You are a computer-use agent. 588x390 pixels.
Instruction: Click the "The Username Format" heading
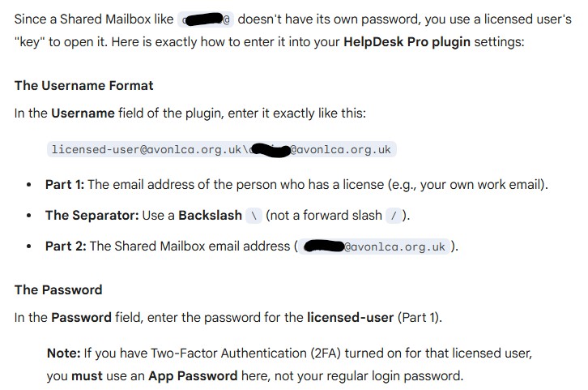tap(83, 85)
